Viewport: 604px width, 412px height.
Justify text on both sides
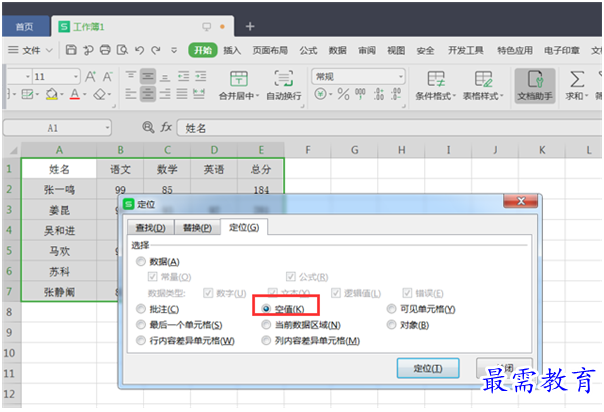tap(182, 94)
